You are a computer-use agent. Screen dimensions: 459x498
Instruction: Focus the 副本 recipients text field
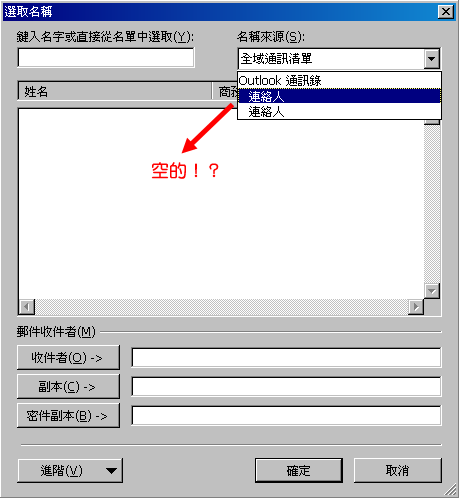[x=286, y=387]
